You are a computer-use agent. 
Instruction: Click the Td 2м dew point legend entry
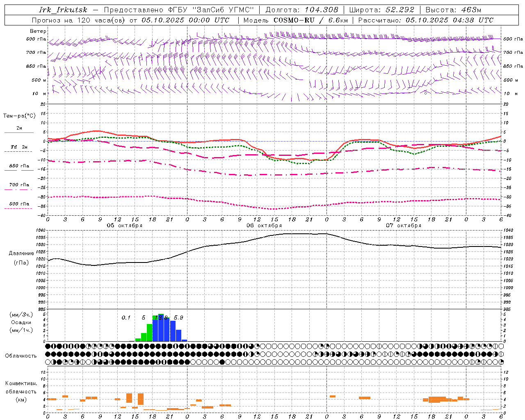pyautogui.click(x=19, y=147)
